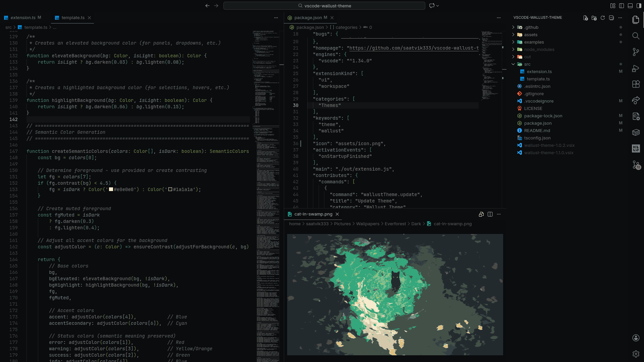Open the Source Control view
644x362 pixels.
click(636, 52)
